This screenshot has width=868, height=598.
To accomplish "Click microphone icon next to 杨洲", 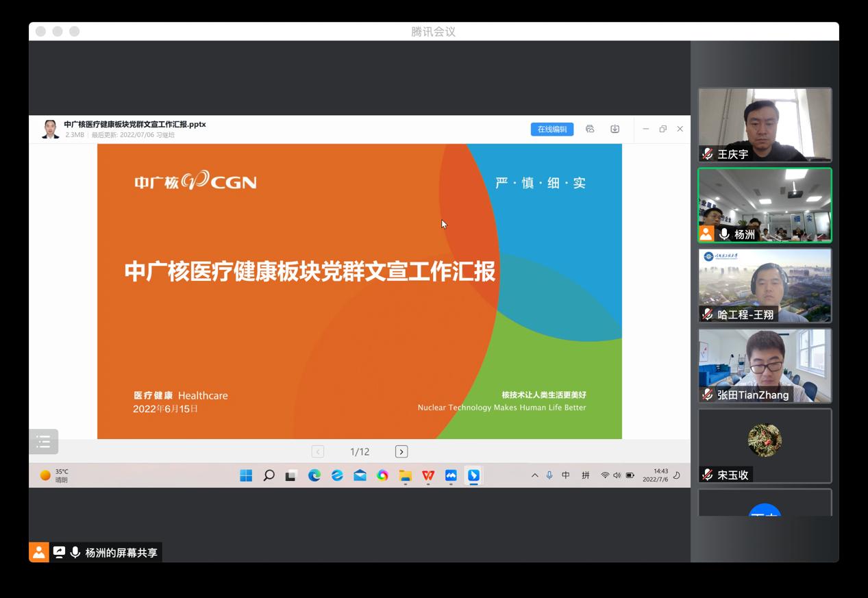I will pyautogui.click(x=724, y=234).
